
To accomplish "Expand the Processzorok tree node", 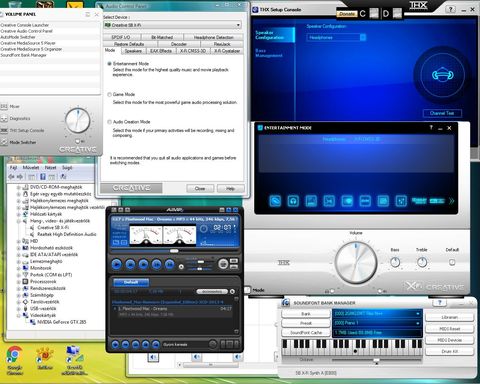I will click(x=19, y=282).
